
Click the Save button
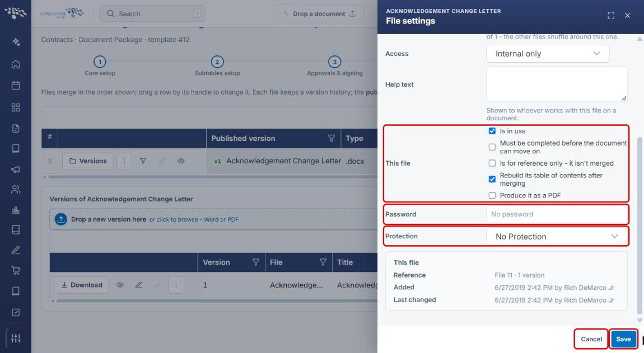[623, 339]
